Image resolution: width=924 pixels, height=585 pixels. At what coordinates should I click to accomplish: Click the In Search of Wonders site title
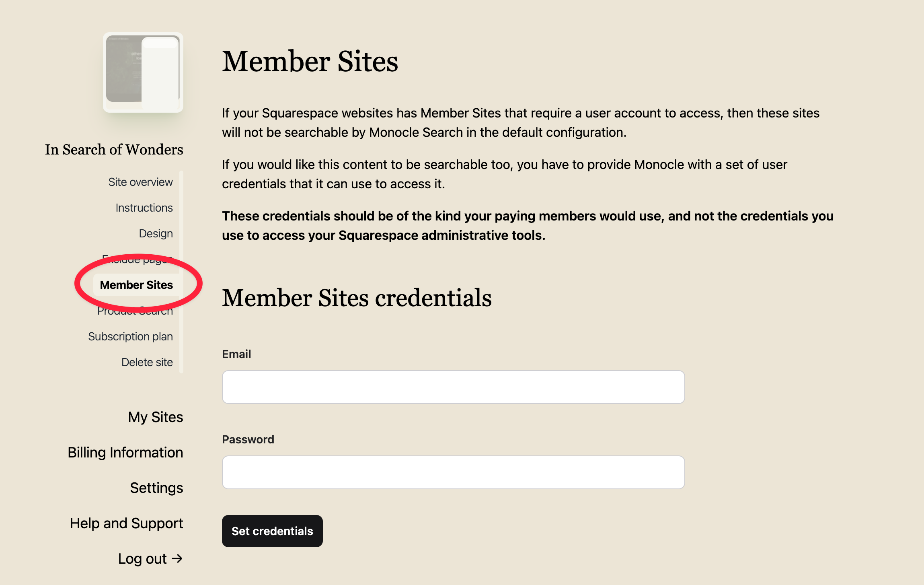114,150
